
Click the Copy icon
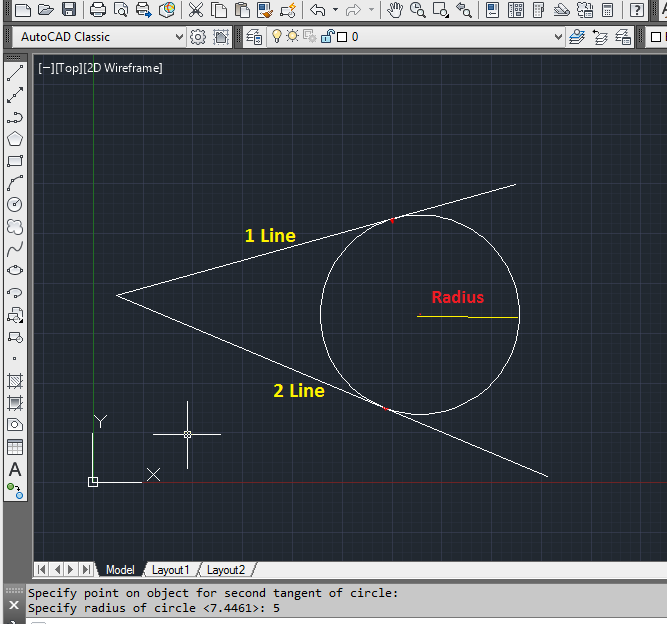click(219, 9)
